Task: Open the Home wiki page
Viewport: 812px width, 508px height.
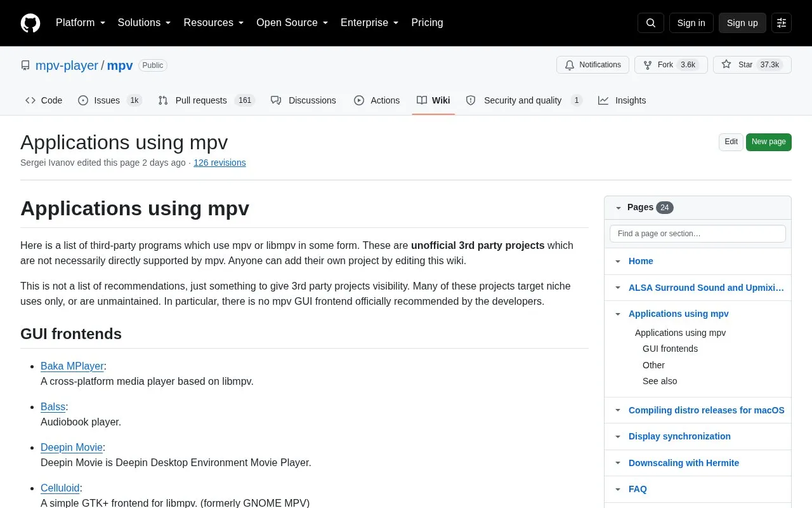Action: [641, 261]
